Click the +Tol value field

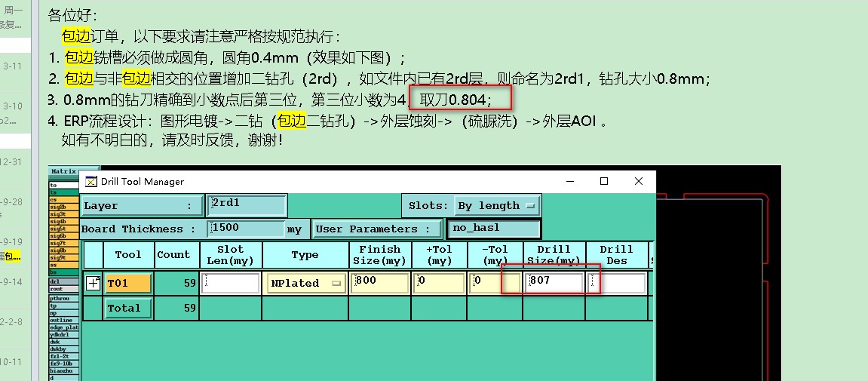(440, 283)
